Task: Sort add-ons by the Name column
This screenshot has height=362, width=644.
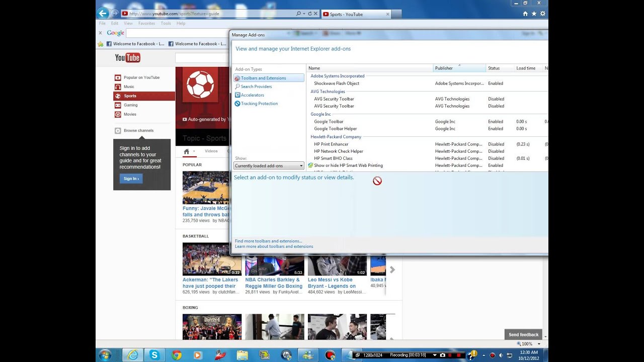Action: click(370, 68)
